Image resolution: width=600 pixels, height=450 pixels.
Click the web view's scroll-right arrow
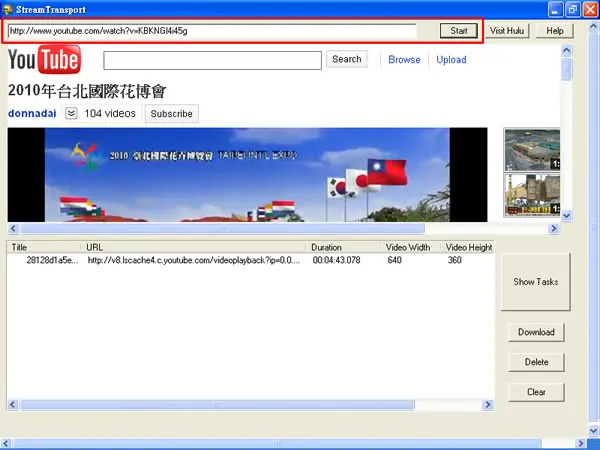click(x=553, y=228)
